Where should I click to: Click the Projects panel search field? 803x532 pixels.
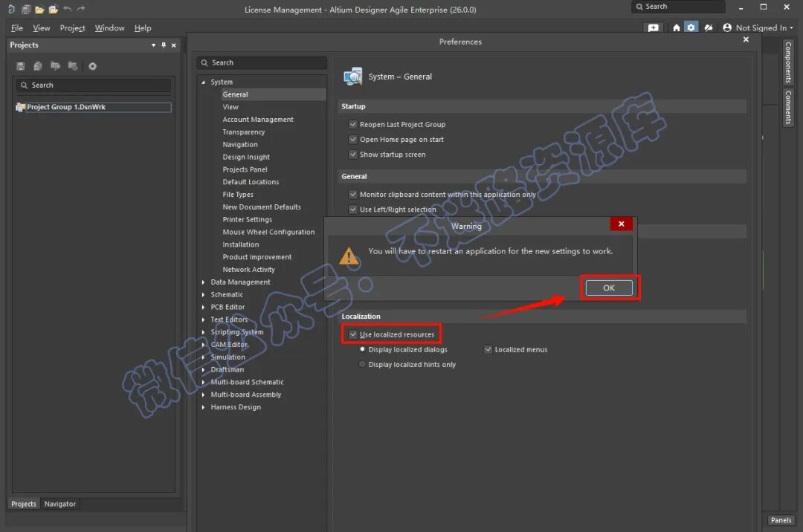(93, 85)
